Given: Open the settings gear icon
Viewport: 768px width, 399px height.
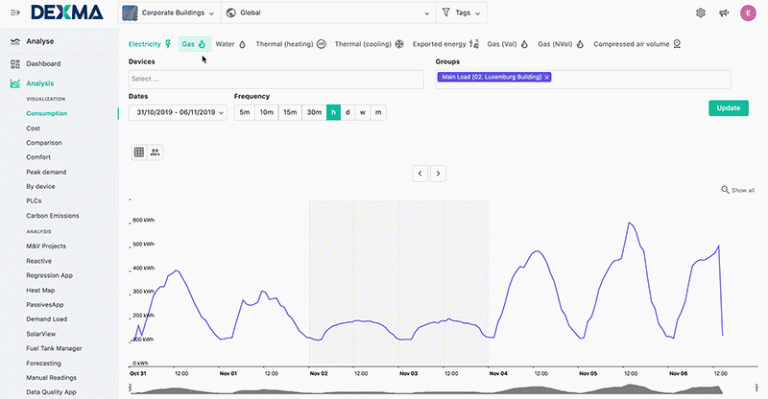Looking at the screenshot, I should (x=700, y=13).
